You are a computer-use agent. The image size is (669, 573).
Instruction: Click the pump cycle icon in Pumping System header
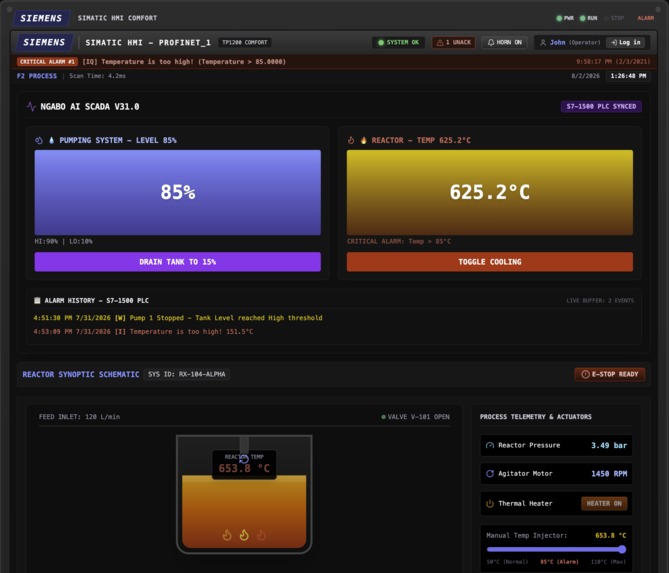(x=39, y=140)
